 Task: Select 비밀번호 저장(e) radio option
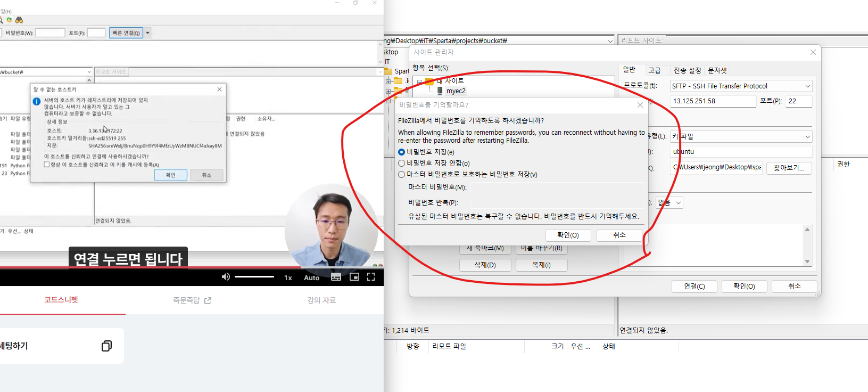tap(402, 152)
